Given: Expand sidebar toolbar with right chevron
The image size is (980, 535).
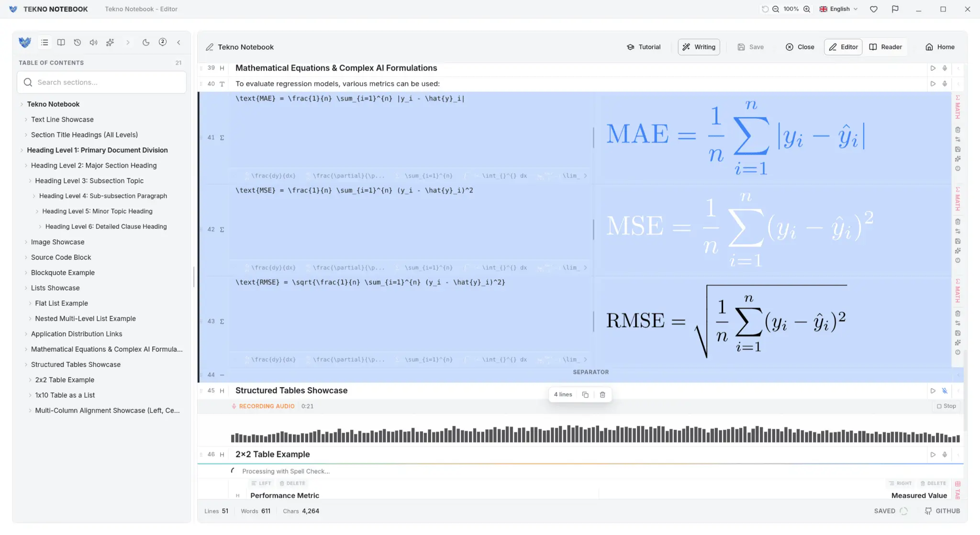Looking at the screenshot, I should (x=128, y=43).
